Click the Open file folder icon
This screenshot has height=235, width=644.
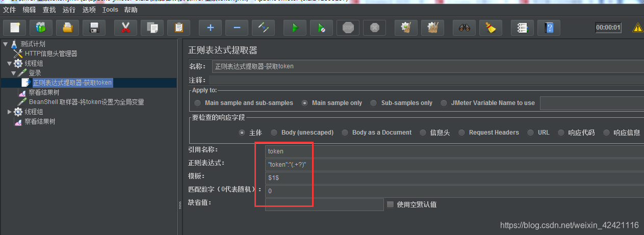(67, 28)
